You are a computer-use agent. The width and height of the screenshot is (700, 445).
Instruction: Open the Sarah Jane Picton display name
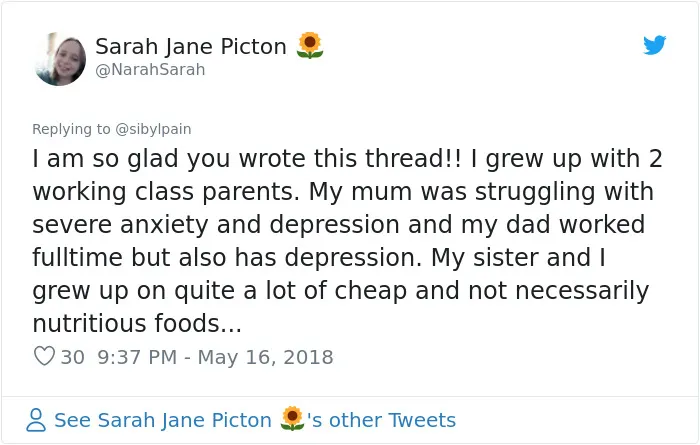pyautogui.click(x=191, y=46)
